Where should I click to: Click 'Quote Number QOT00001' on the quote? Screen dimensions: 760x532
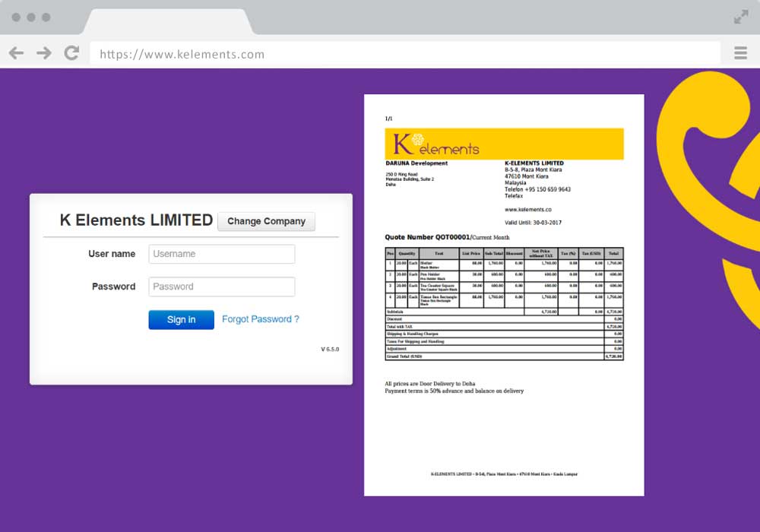[x=427, y=237]
